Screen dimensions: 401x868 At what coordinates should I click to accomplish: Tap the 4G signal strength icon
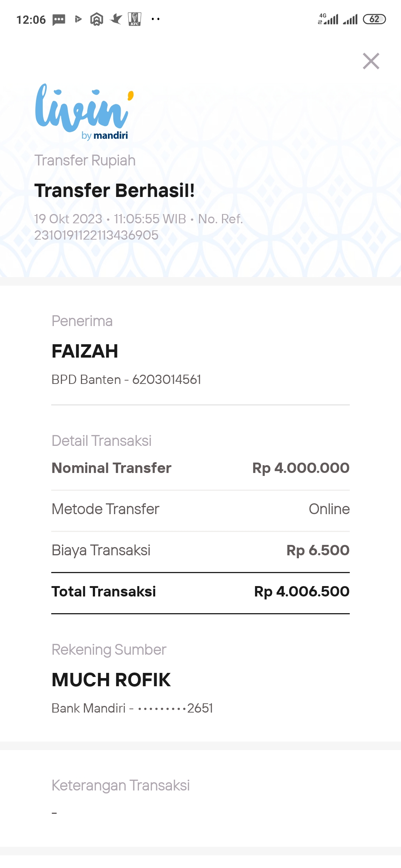click(x=328, y=19)
